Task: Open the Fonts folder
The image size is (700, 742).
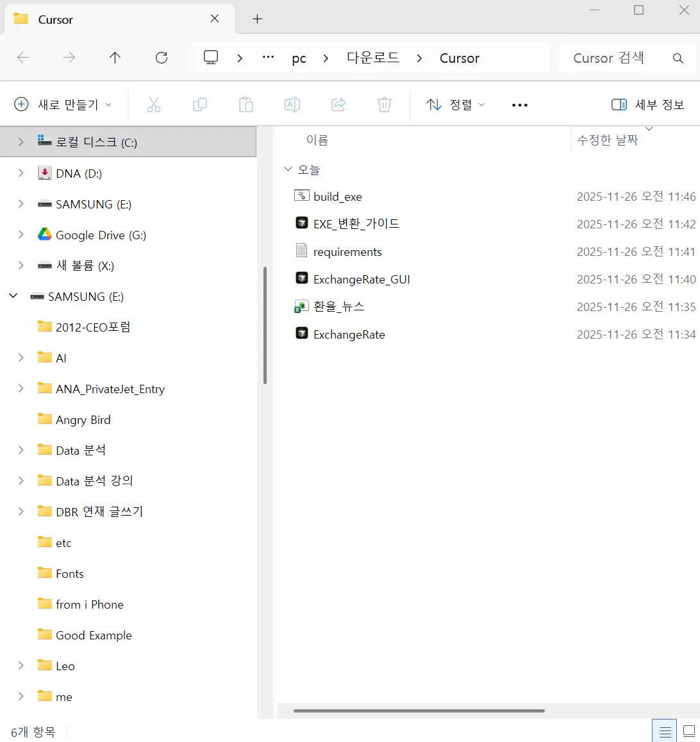Action: click(69, 573)
